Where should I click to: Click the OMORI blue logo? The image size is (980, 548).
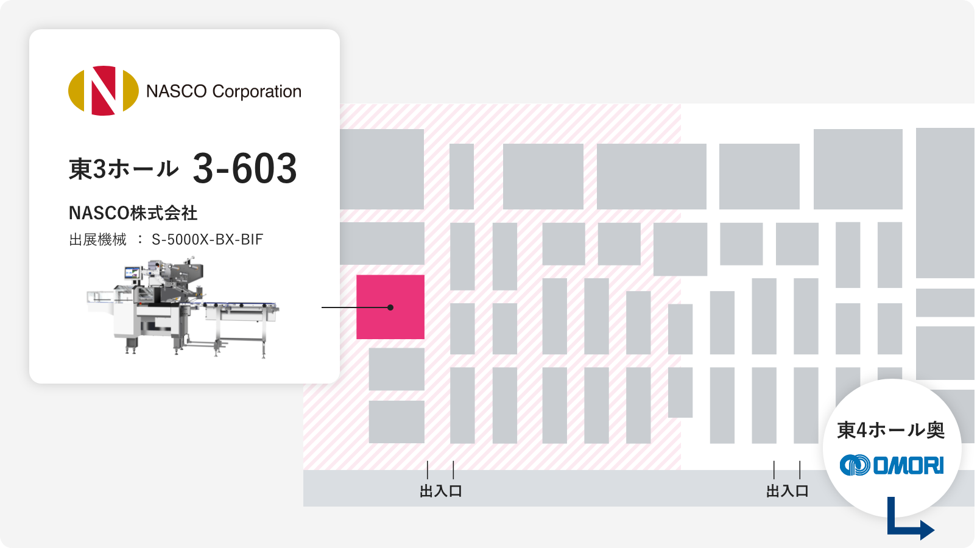click(892, 465)
